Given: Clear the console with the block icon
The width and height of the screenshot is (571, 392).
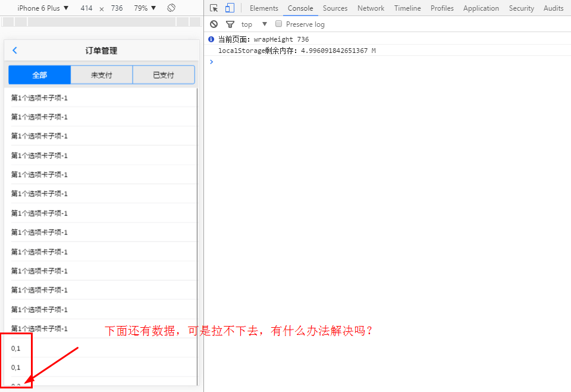Looking at the screenshot, I should tap(214, 24).
